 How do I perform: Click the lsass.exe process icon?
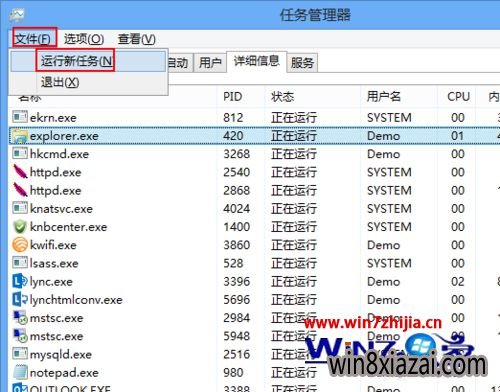(20, 263)
